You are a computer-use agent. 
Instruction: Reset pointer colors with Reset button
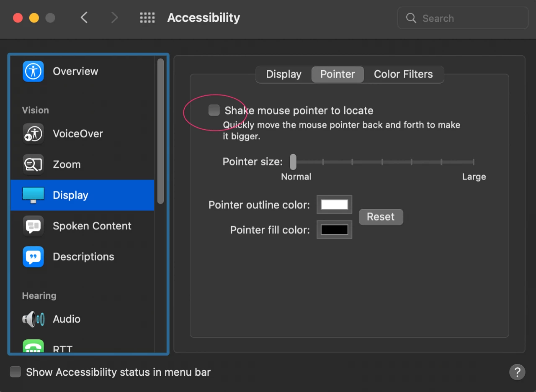381,217
